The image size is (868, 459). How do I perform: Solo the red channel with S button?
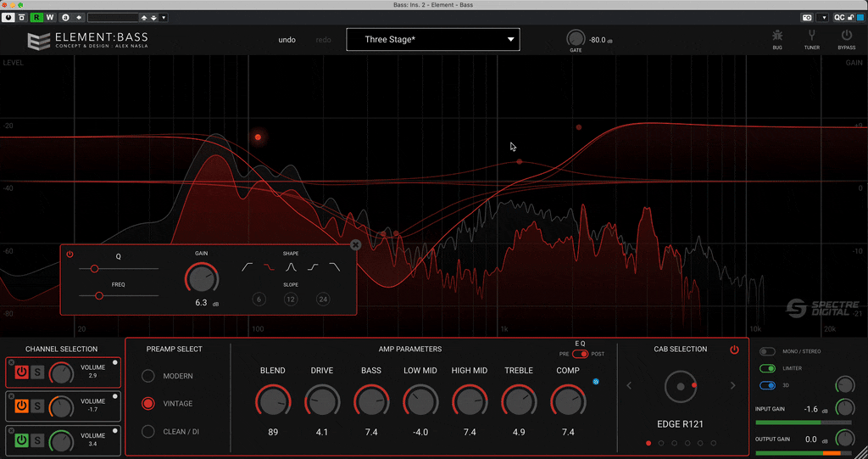(x=37, y=372)
